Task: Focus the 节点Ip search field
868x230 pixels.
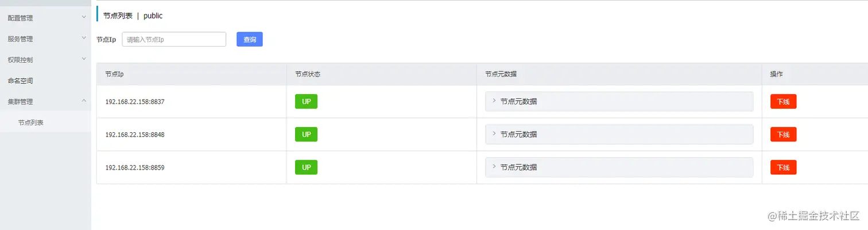Action: point(174,40)
